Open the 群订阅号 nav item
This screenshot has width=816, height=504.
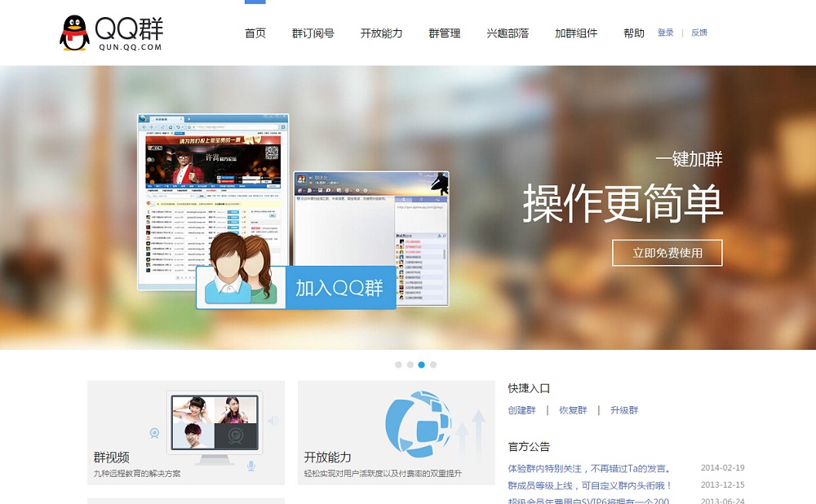coord(313,33)
